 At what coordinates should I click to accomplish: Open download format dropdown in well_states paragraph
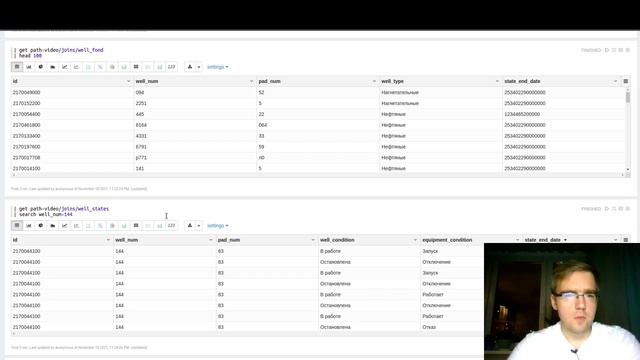click(x=199, y=225)
